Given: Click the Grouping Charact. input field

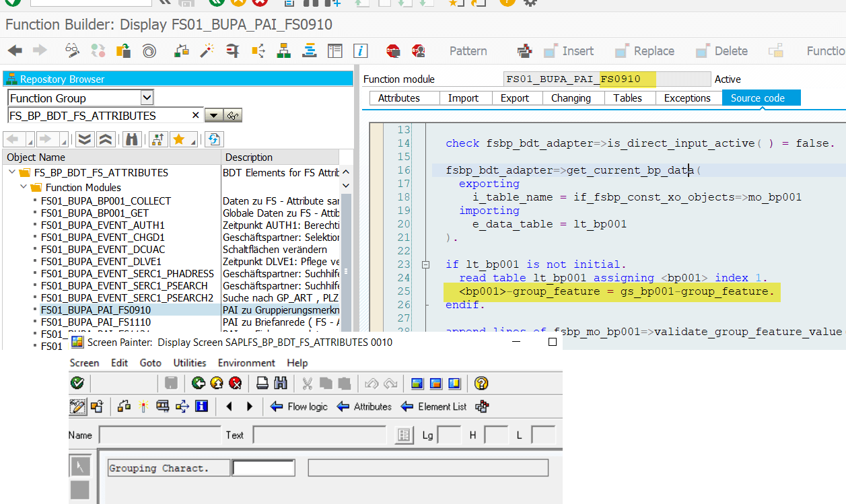Looking at the screenshot, I should pyautogui.click(x=264, y=467).
